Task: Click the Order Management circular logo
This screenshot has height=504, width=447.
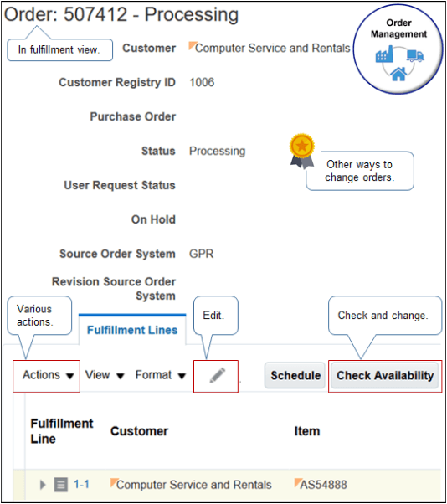Action: click(398, 49)
